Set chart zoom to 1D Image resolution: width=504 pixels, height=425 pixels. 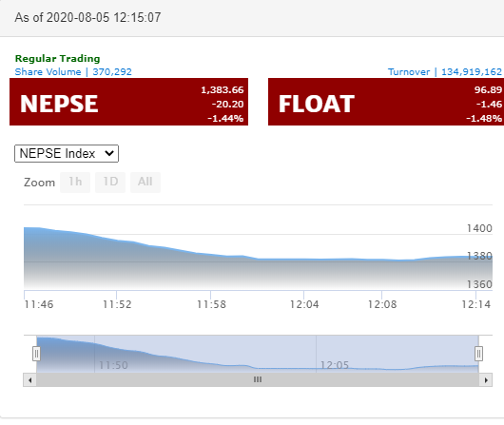coord(110,183)
